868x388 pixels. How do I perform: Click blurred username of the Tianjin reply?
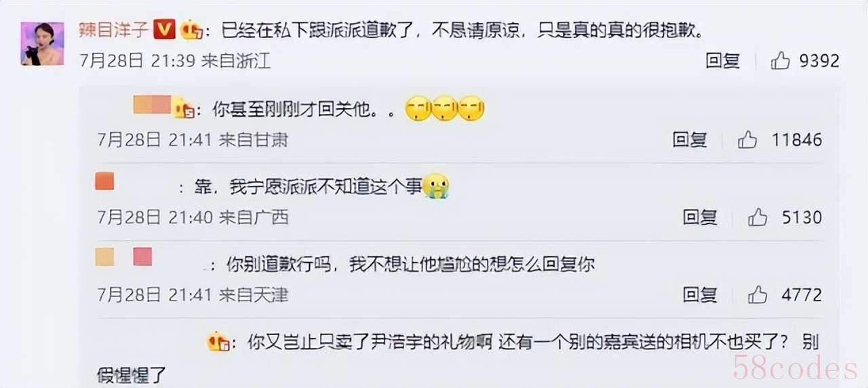tap(124, 257)
